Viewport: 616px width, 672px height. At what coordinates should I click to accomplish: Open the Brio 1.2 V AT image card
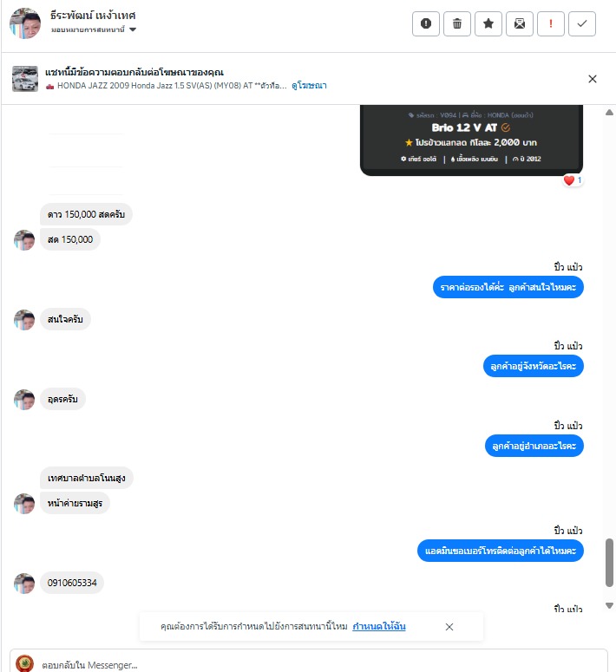[471, 140]
